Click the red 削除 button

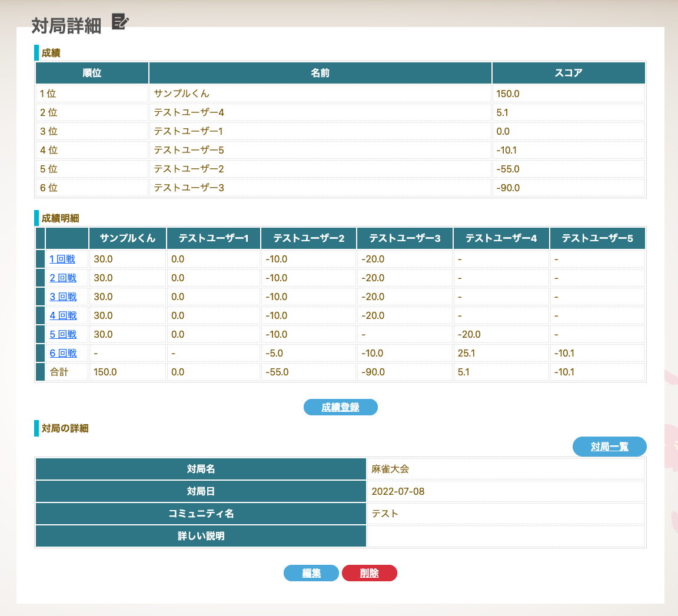(369, 573)
